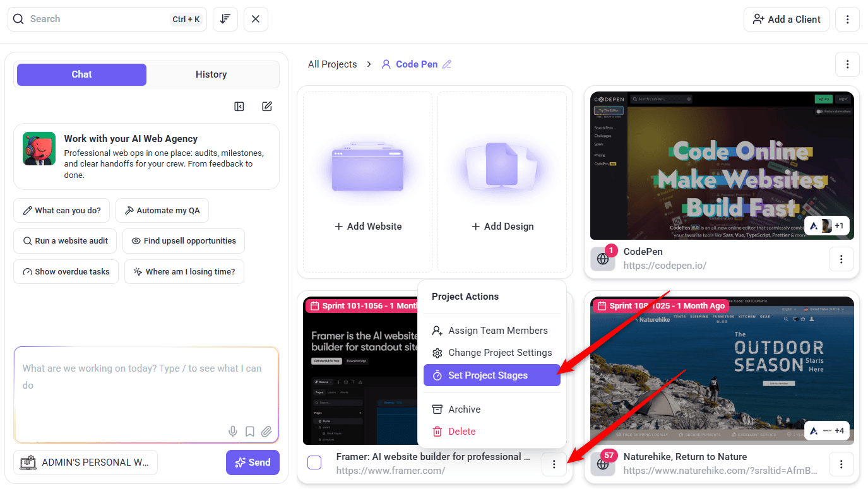Clear the search with the X button
This screenshot has height=489, width=868.
256,19
